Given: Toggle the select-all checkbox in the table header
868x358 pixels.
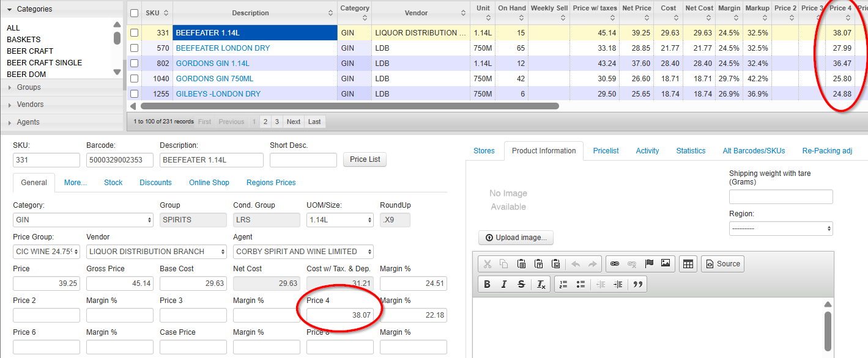Looking at the screenshot, I should pos(135,13).
